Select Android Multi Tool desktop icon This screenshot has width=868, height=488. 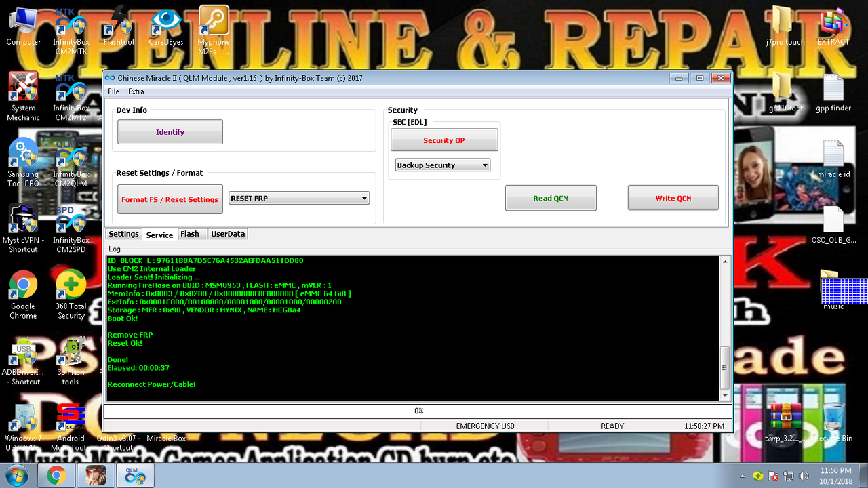pos(71,427)
